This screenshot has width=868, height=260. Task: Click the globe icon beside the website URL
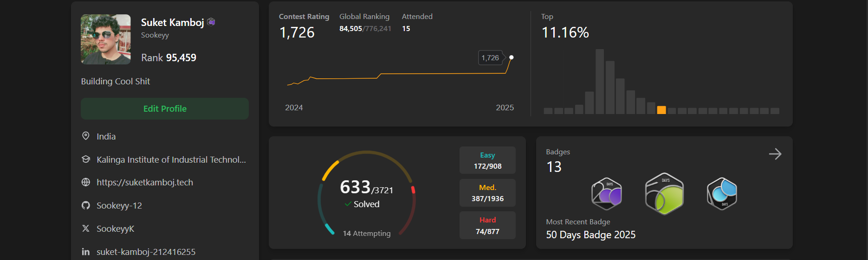pos(86,183)
